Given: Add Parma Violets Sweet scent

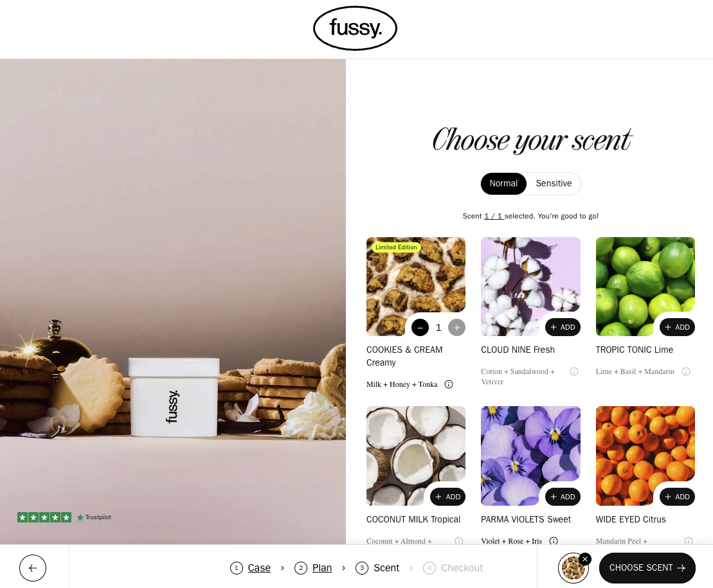Looking at the screenshot, I should point(563,497).
